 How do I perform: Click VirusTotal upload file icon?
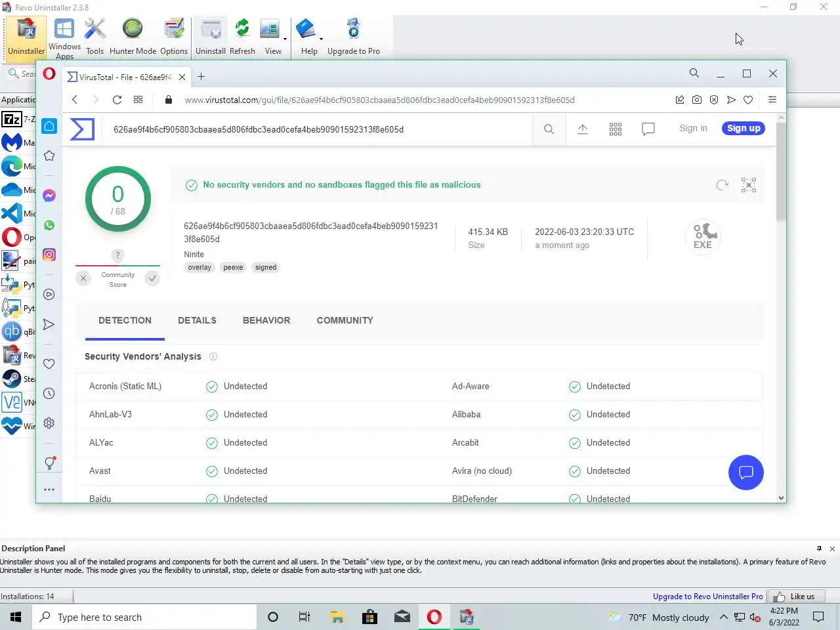(x=583, y=129)
